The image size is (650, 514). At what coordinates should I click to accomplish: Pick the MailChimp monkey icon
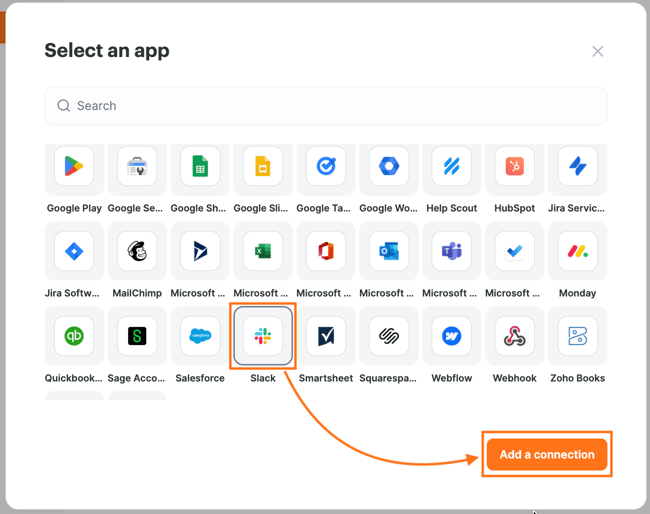tap(137, 251)
